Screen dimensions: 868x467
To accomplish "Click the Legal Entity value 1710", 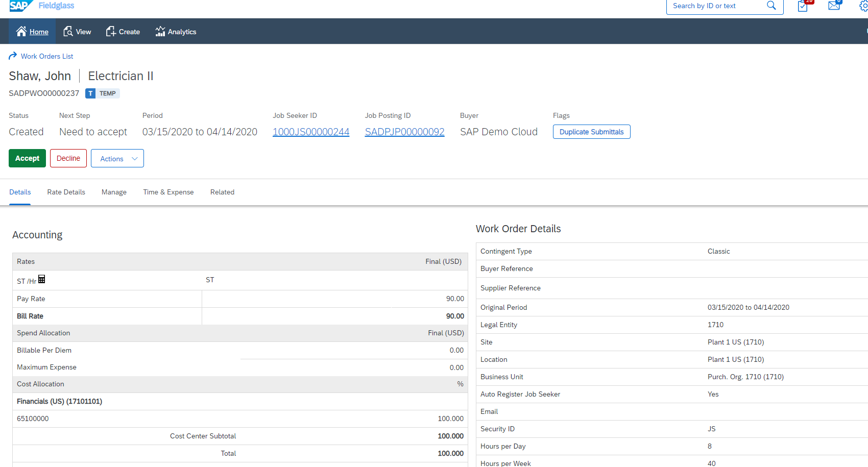I will point(715,325).
